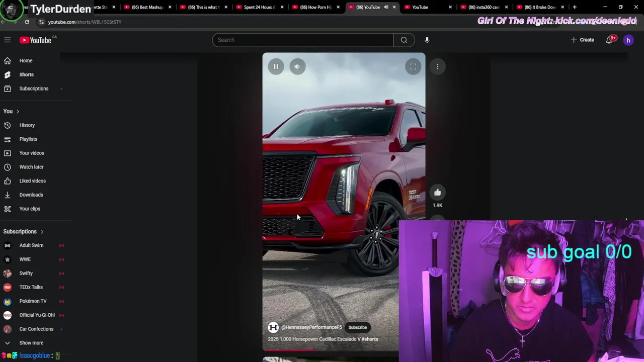Open the YouTube hamburger guide menu
This screenshot has width=644, height=362.
coord(8,40)
